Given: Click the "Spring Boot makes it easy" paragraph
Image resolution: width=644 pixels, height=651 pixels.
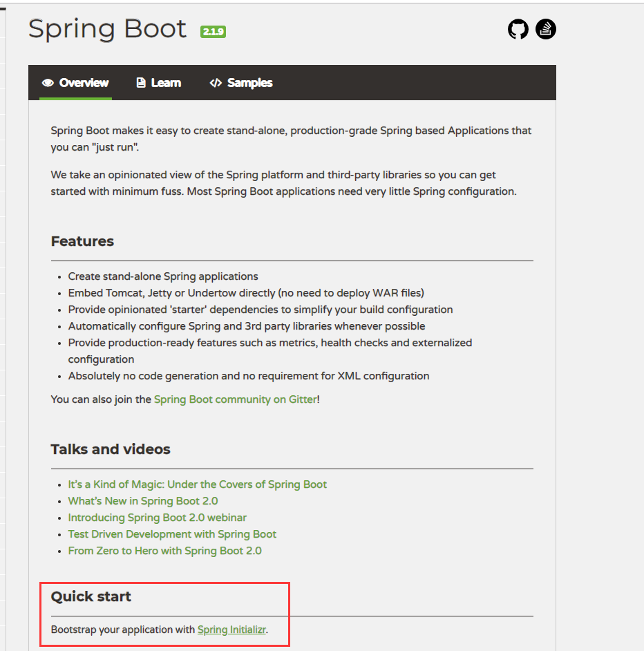Looking at the screenshot, I should [291, 139].
